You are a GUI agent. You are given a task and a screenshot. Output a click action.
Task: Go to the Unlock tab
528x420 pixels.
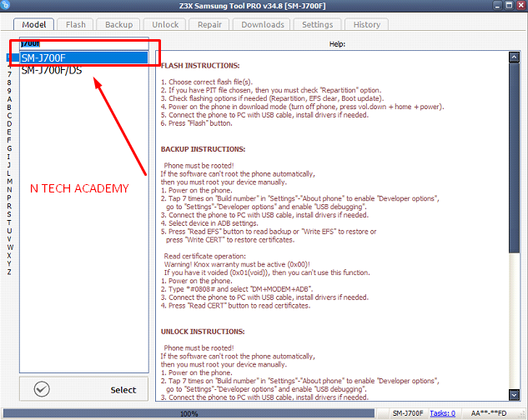click(165, 24)
